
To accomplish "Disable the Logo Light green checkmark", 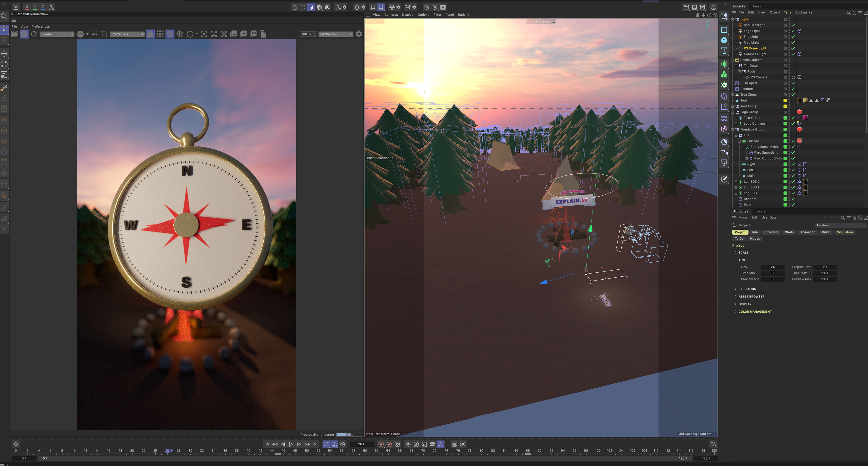I will coord(793,31).
